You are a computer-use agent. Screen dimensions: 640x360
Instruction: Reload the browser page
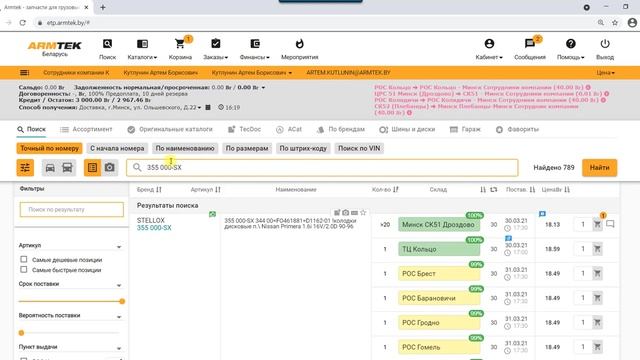point(22,23)
